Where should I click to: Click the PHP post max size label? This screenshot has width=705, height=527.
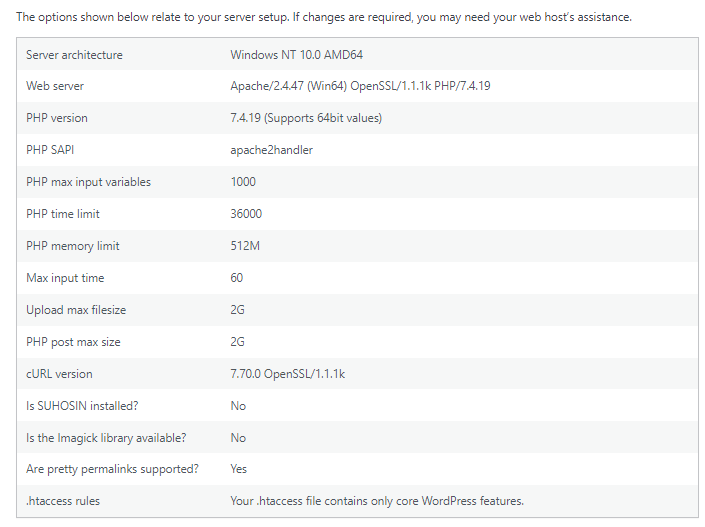pyautogui.click(x=73, y=342)
